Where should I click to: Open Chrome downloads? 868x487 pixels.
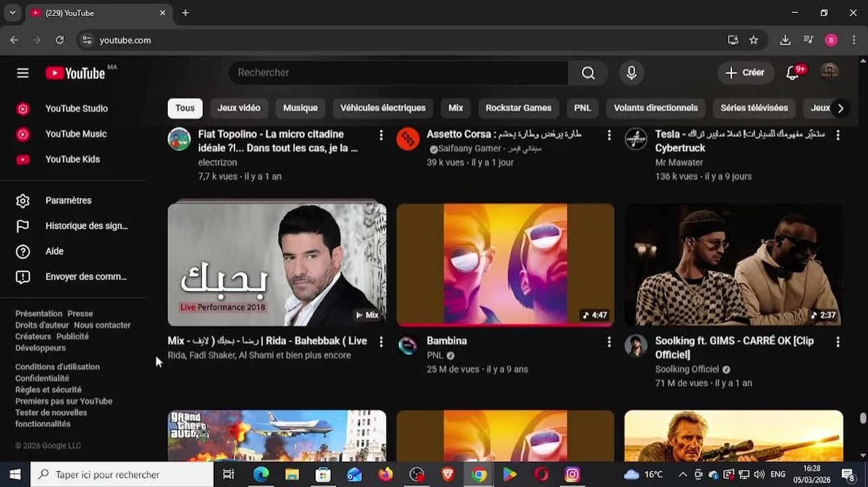pyautogui.click(x=785, y=40)
